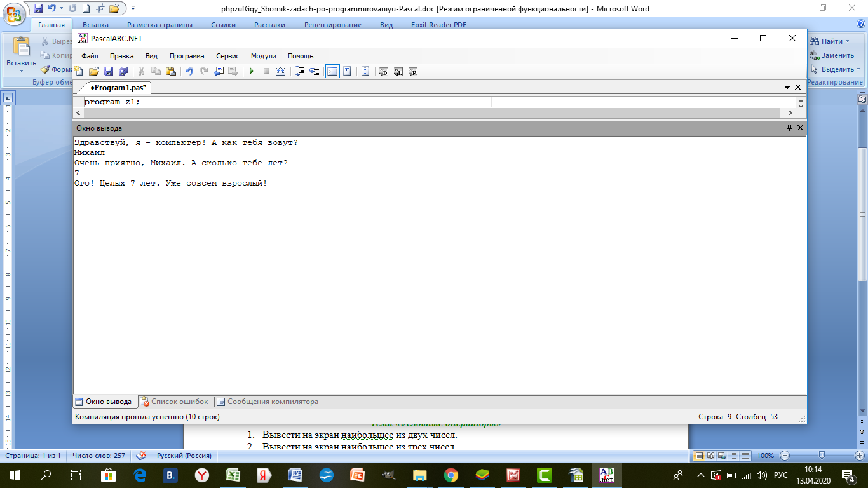This screenshot has height=488, width=868.
Task: Click Заменить in Word's editing group
Action: click(x=832, y=55)
